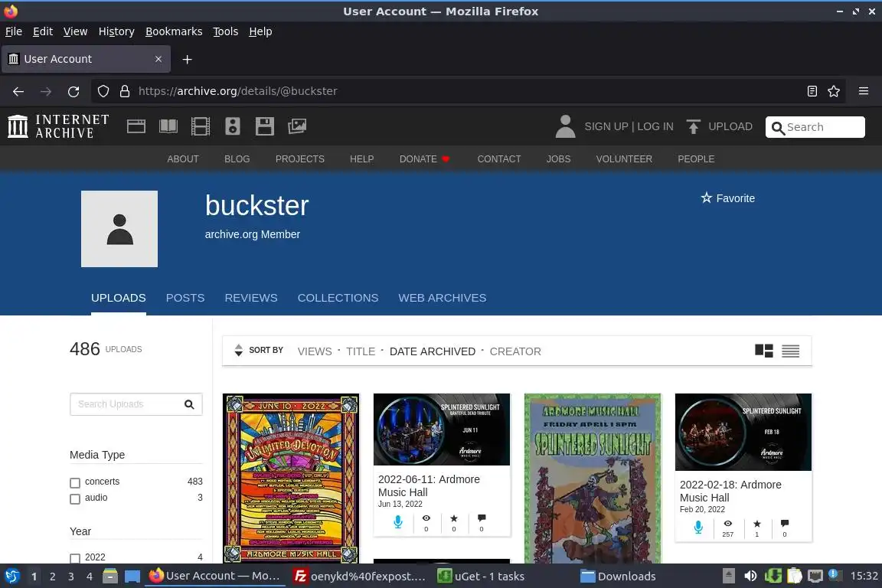Open the Images picture icon
This screenshot has width=882, height=588.
[297, 126]
